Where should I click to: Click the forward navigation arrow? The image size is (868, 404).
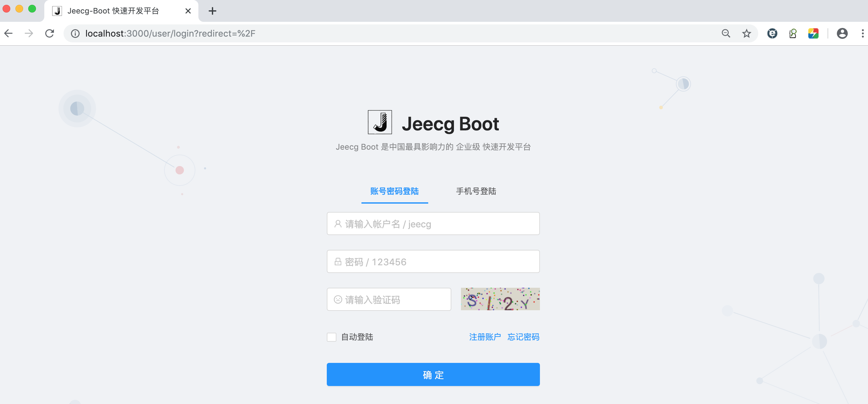(29, 33)
